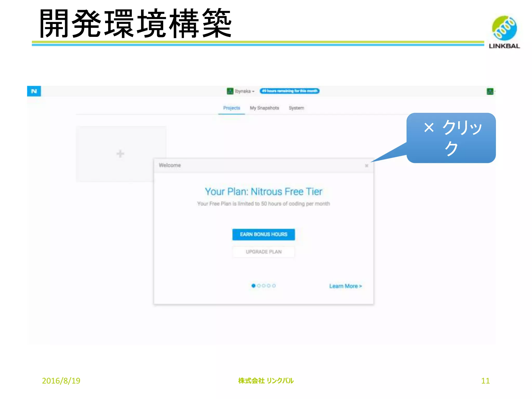This screenshot has width=532, height=399.
Task: Open the Learn More link
Action: click(x=345, y=286)
